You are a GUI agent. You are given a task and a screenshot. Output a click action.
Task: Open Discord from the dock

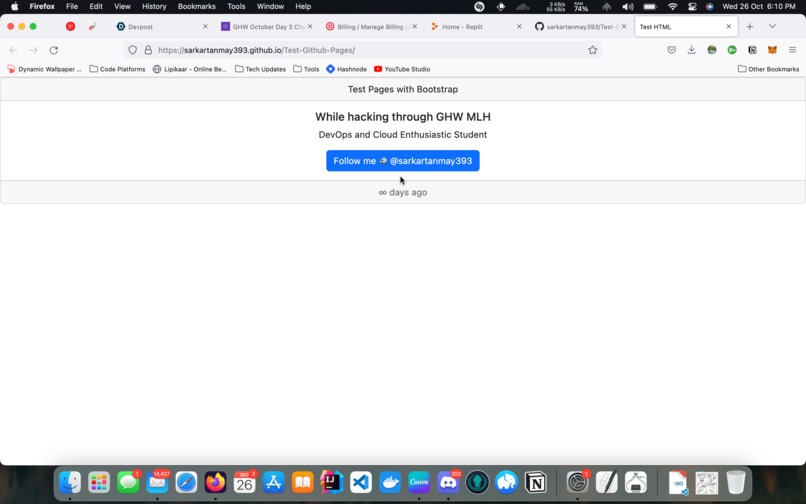coord(448,482)
